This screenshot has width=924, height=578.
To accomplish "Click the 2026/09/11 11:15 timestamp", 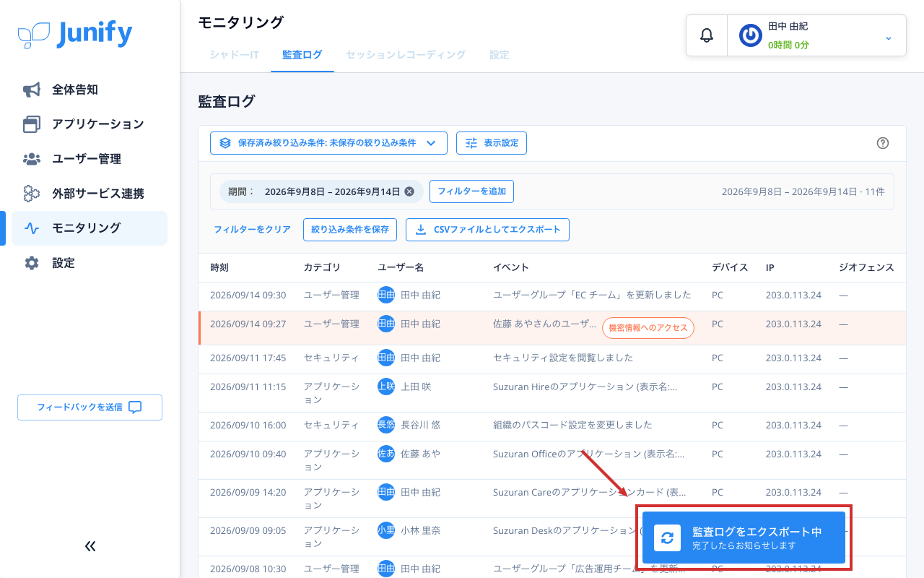I will point(248,387).
